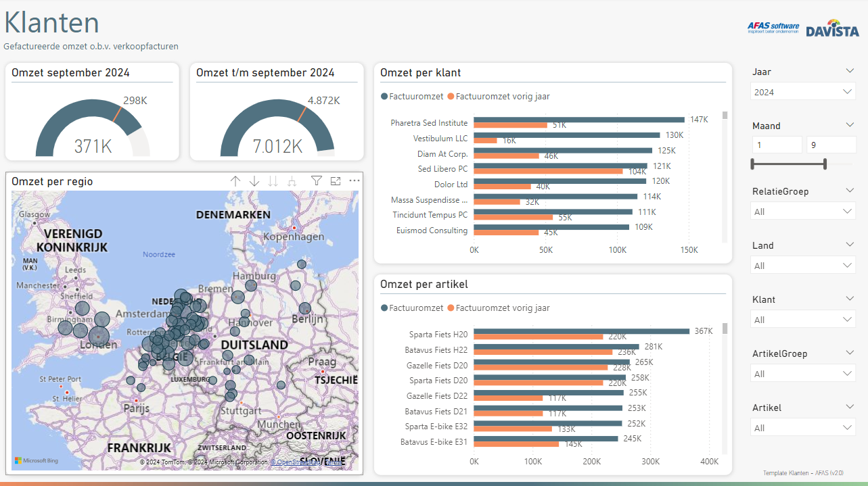Screen dimensions: 868x486
Task: Open the Land filter dropdown
Action: tap(802, 266)
